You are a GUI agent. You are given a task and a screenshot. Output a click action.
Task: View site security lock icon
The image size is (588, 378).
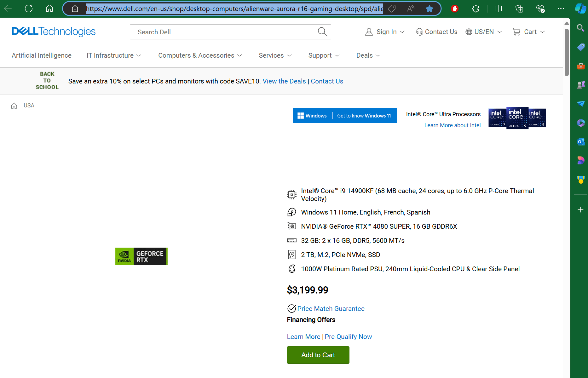click(75, 9)
